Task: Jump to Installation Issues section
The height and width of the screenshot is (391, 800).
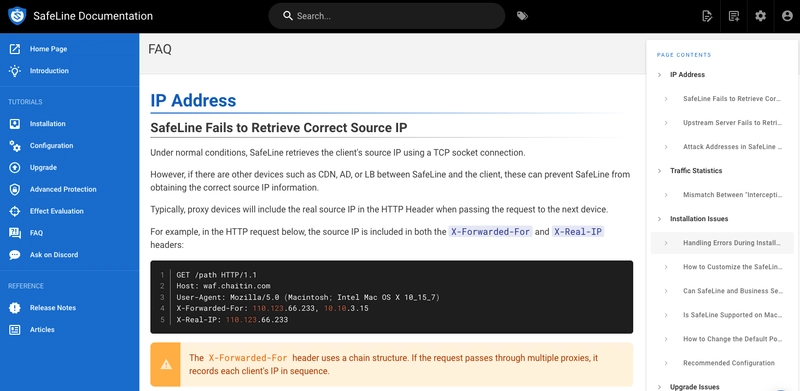Action: [699, 219]
